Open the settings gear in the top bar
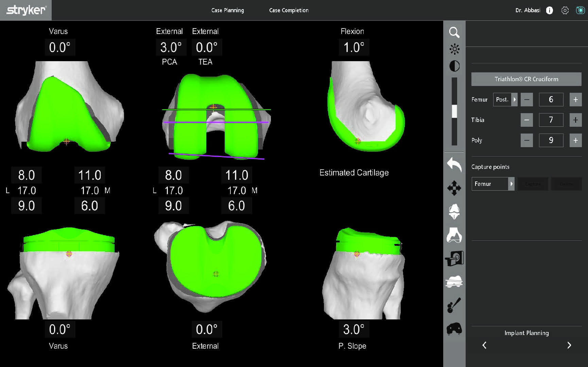588x367 pixels. (565, 10)
